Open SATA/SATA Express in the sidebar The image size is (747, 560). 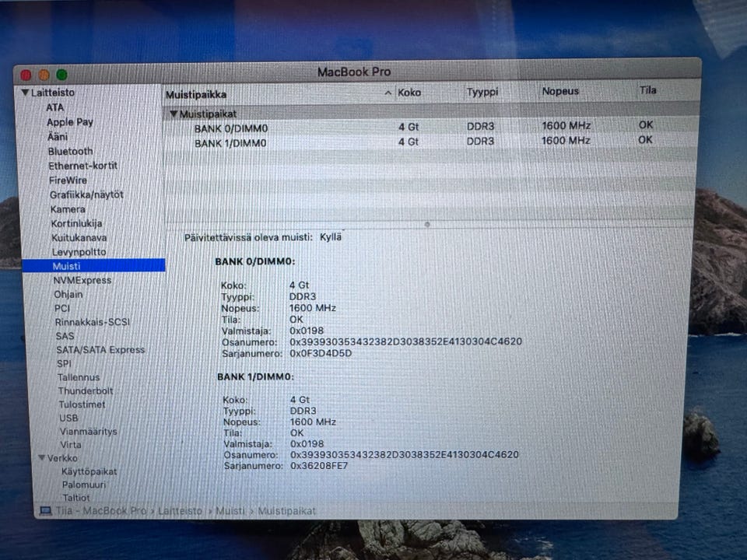[x=100, y=349]
